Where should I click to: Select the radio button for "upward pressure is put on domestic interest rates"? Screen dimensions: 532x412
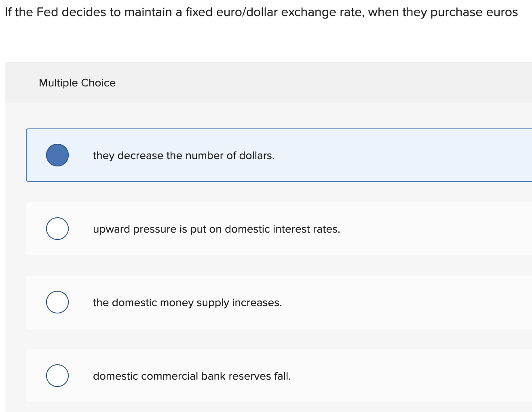point(57,229)
